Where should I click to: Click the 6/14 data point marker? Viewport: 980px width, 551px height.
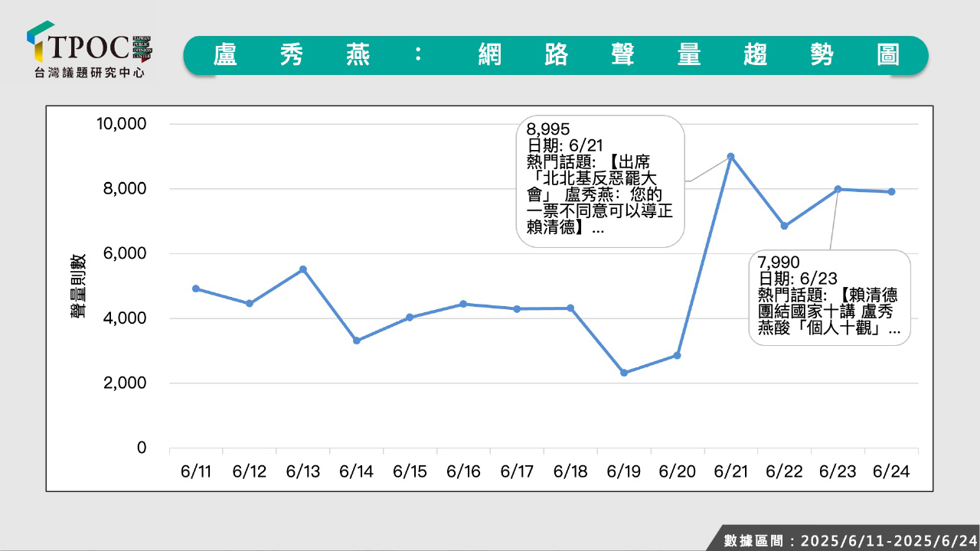point(357,341)
